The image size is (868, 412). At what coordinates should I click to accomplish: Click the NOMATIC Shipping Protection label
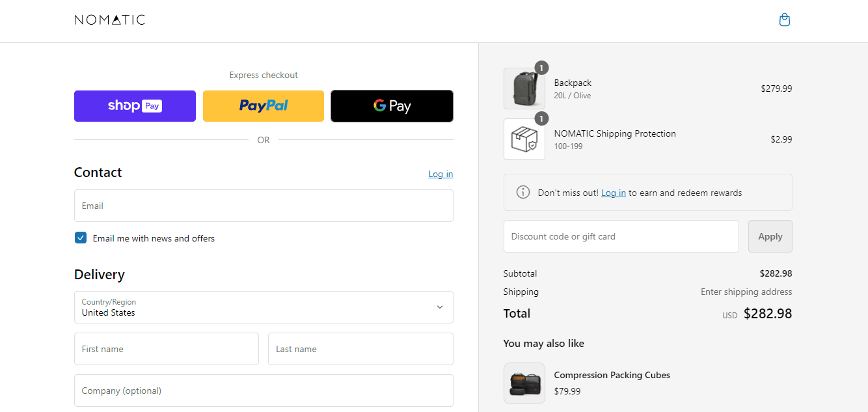(615, 133)
